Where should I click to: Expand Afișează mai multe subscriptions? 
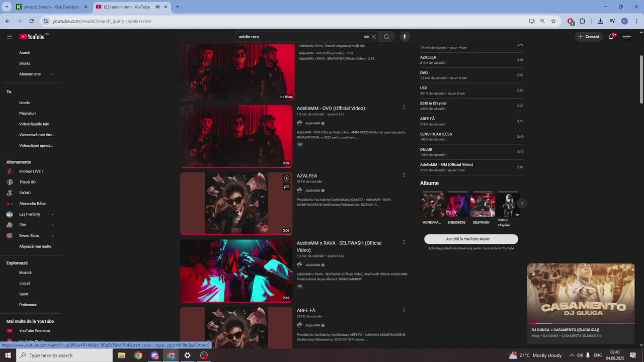click(35, 246)
